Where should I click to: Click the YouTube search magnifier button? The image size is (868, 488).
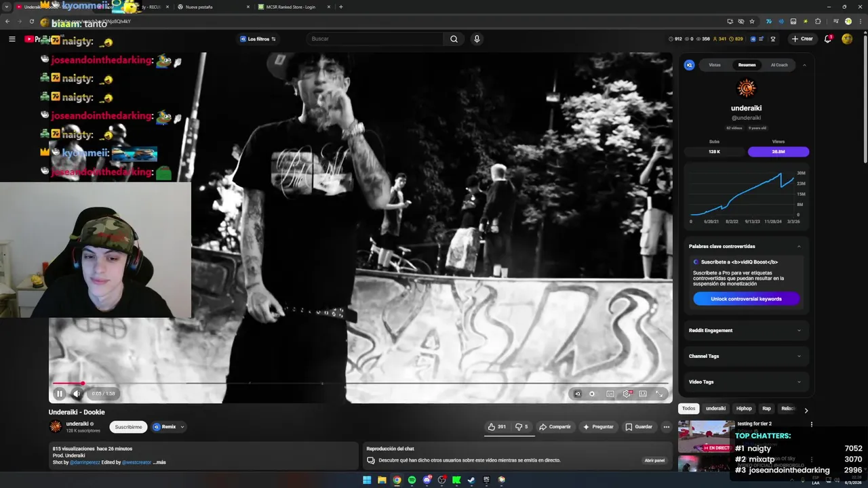tap(454, 39)
